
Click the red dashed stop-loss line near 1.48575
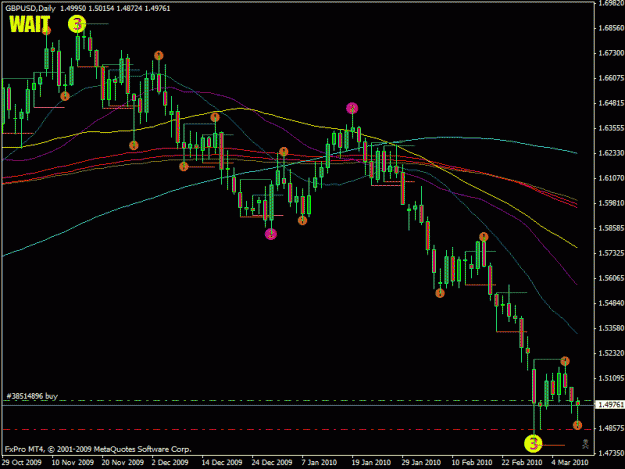click(x=297, y=430)
